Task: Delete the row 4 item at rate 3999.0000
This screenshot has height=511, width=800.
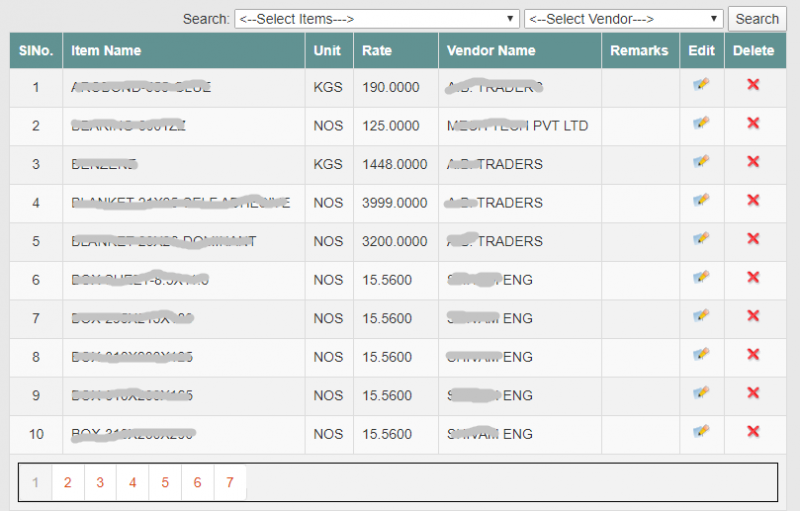Action: coord(753,200)
